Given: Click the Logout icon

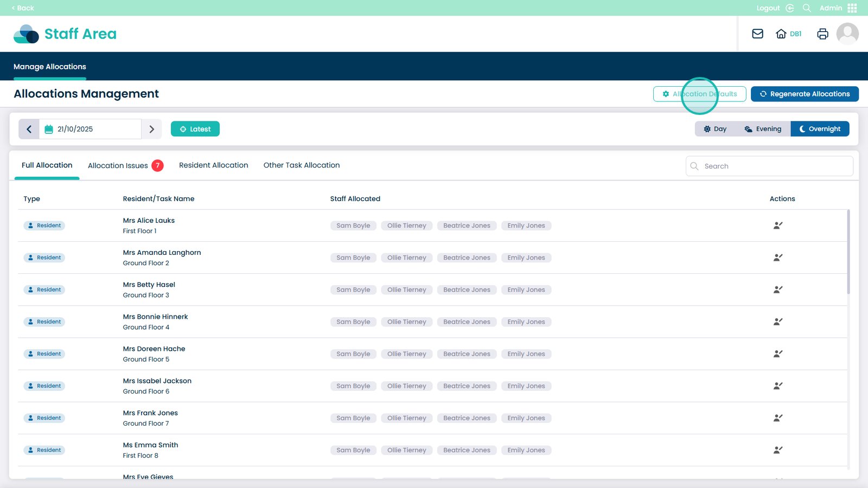Looking at the screenshot, I should tap(789, 8).
